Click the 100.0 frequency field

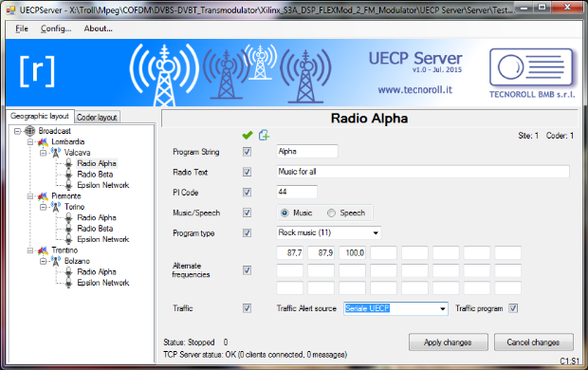click(x=352, y=253)
